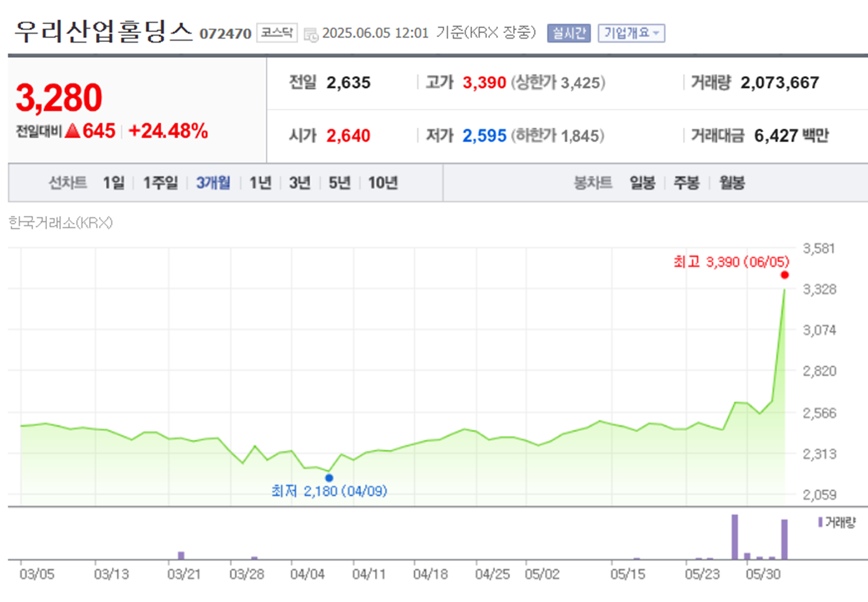The height and width of the screenshot is (602, 868).
Task: Click the 거래대금 value 6,427 백만
Action: pyautogui.click(x=791, y=136)
